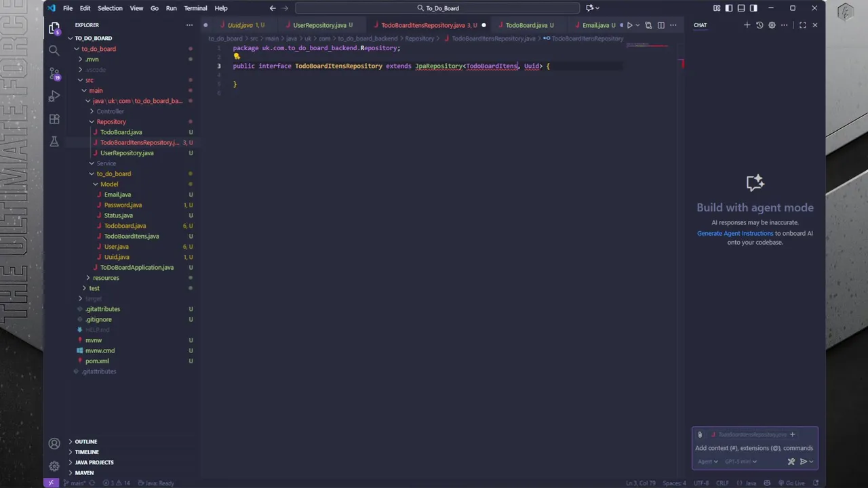Open Run and Debug view
This screenshot has width=868, height=488.
[x=54, y=96]
